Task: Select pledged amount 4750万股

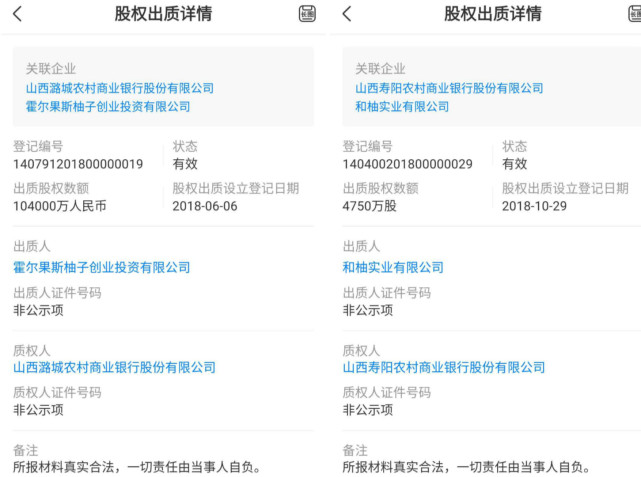Action: click(370, 206)
